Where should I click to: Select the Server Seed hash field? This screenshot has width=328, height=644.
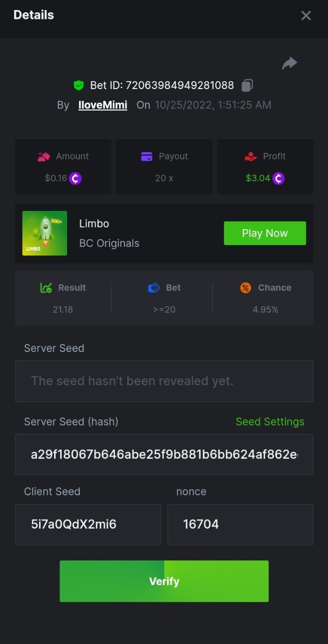pyautogui.click(x=164, y=454)
